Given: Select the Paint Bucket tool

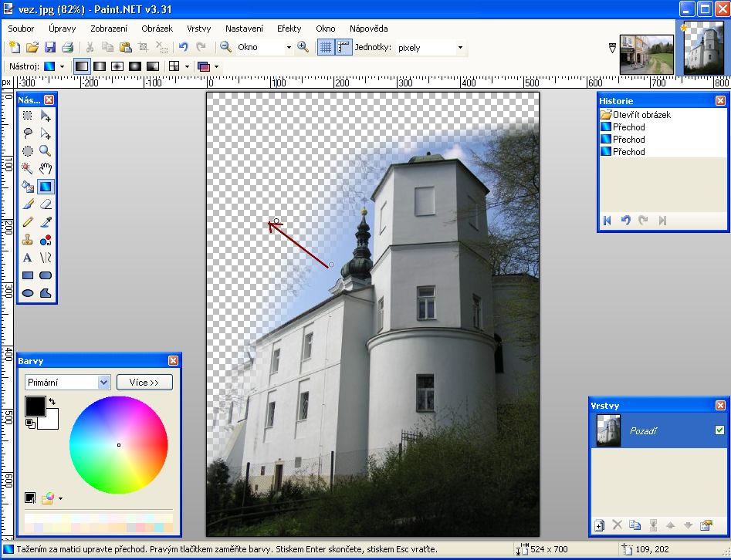Looking at the screenshot, I should tap(28, 187).
